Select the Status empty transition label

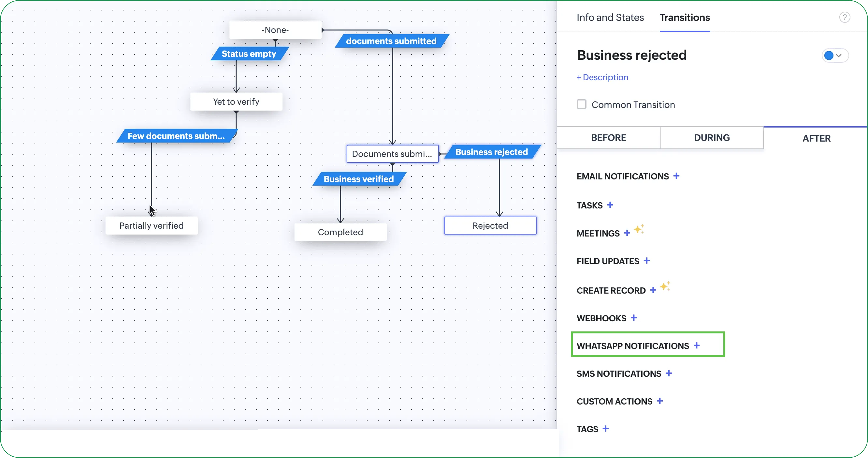tap(249, 53)
